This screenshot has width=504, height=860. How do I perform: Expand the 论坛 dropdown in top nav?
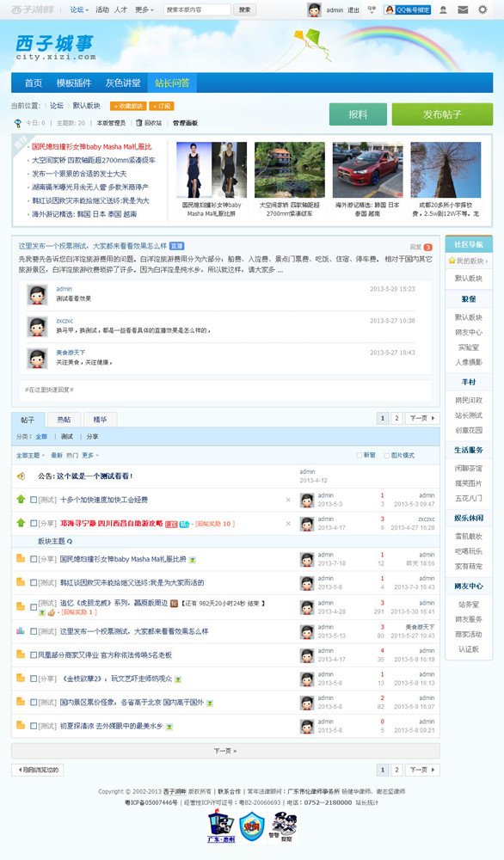[79, 9]
